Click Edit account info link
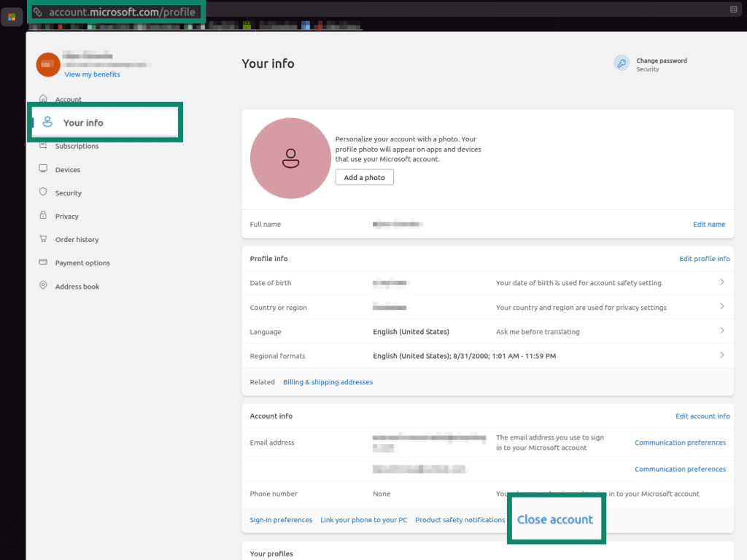The width and height of the screenshot is (747, 560). (x=703, y=416)
